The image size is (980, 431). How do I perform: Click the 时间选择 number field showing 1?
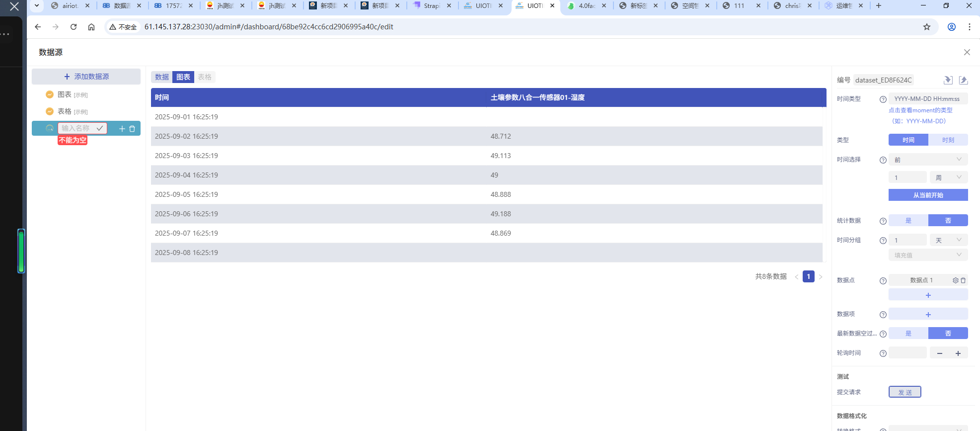[907, 177]
